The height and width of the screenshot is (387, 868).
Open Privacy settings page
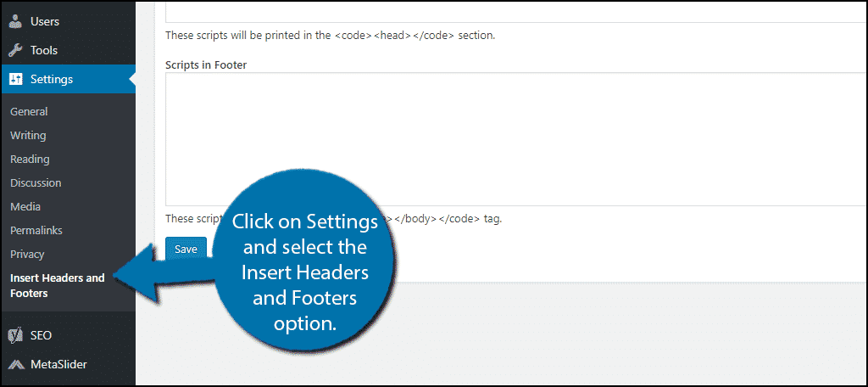[27, 255]
